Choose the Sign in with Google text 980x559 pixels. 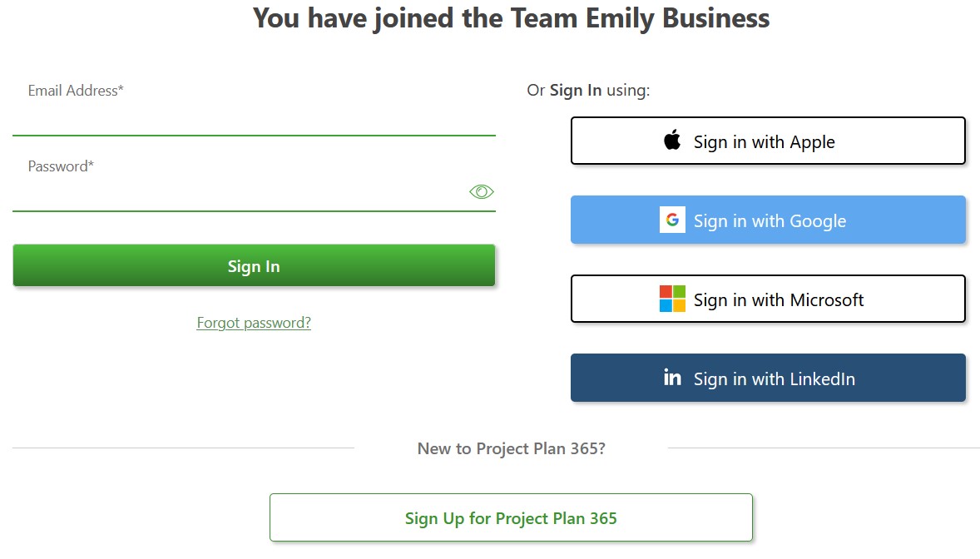770,220
